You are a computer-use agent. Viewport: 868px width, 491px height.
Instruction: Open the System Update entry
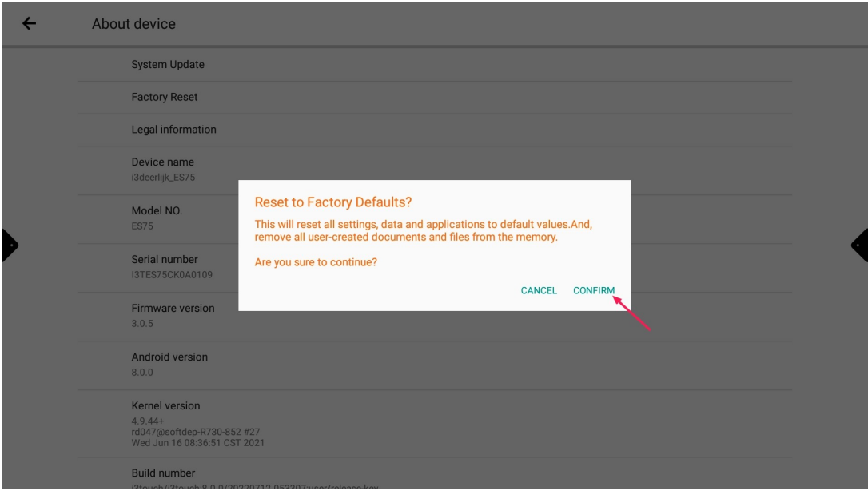tap(168, 65)
